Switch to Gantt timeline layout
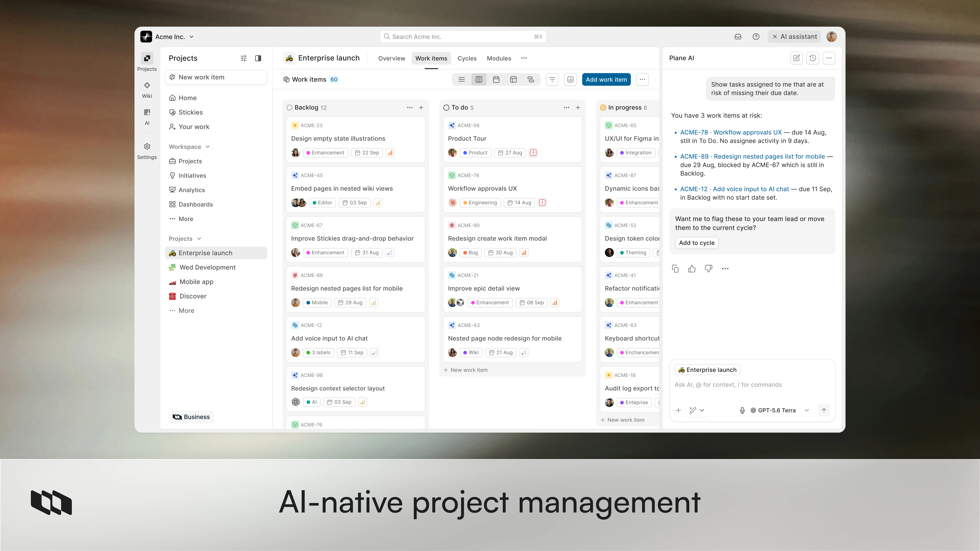980x551 pixels. tap(531, 79)
